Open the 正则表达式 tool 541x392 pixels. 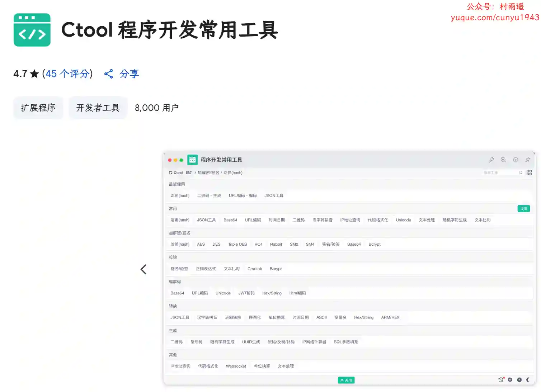[206, 269]
